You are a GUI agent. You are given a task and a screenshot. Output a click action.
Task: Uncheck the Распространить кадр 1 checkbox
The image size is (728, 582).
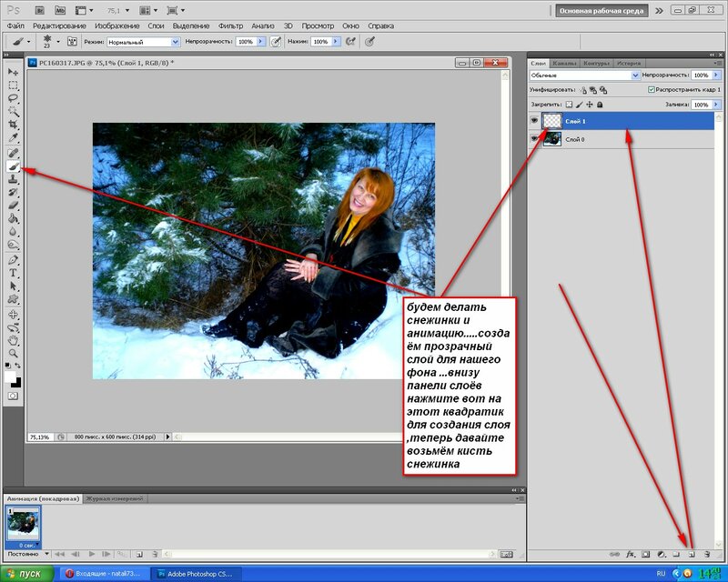[651, 90]
